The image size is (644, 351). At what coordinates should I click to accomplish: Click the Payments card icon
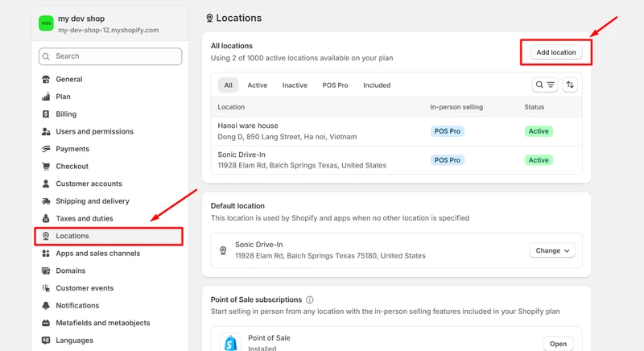pos(46,149)
